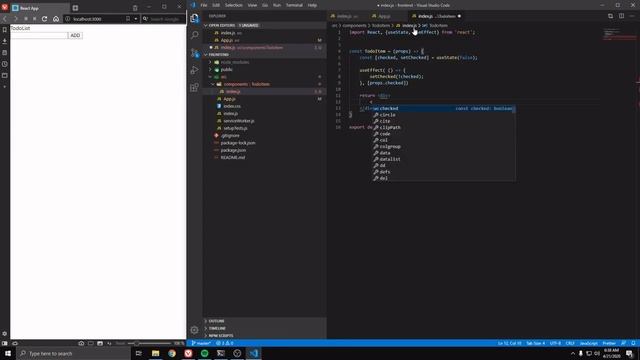Open README.md in the file tree

tap(233, 158)
